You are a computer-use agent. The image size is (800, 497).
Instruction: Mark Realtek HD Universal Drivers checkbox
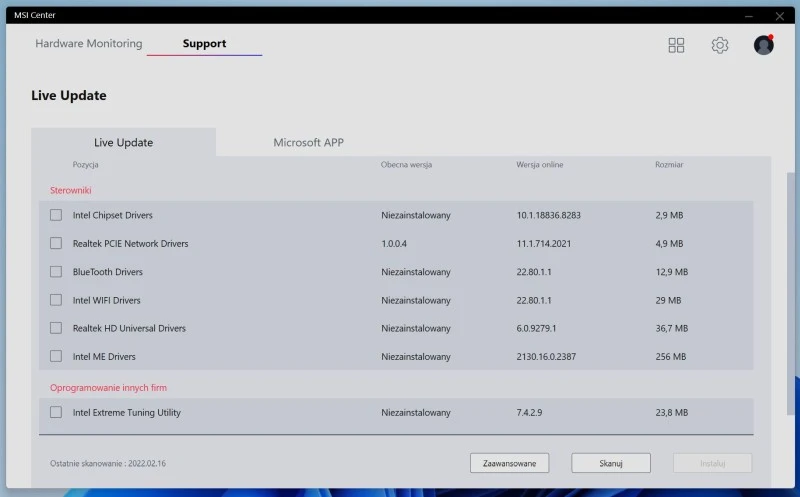coord(56,328)
